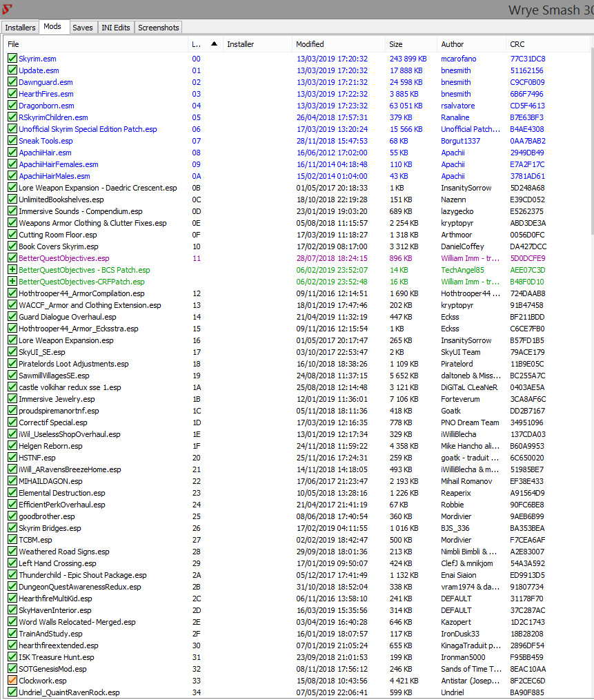Select Word Walls Relocated- Merged.esp
Image resolution: width=594 pixels, height=700 pixels.
77,622
